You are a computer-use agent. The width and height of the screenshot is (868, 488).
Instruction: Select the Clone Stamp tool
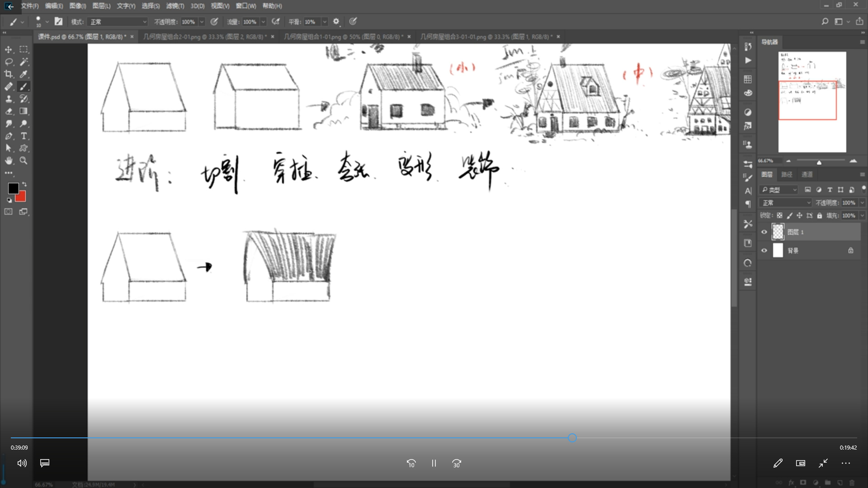pos(9,99)
